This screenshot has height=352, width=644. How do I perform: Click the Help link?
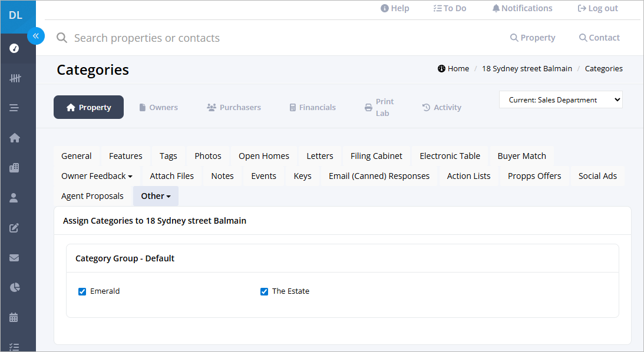click(x=395, y=8)
